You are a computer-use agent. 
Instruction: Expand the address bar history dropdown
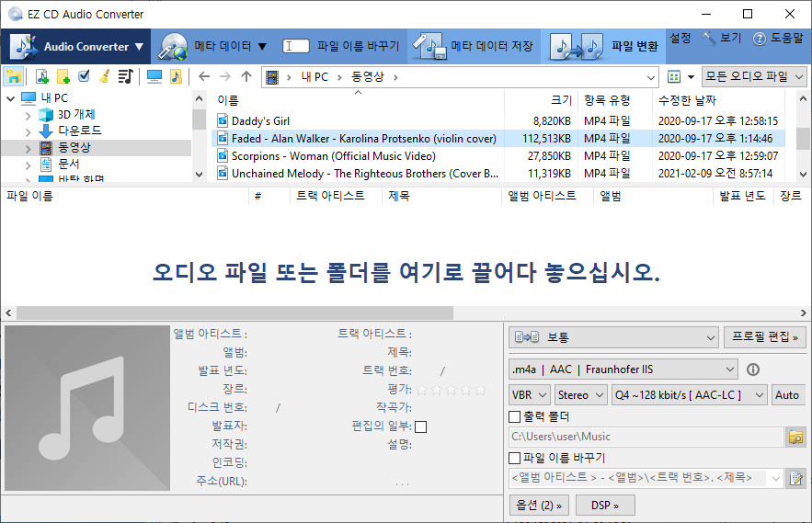[x=651, y=78]
